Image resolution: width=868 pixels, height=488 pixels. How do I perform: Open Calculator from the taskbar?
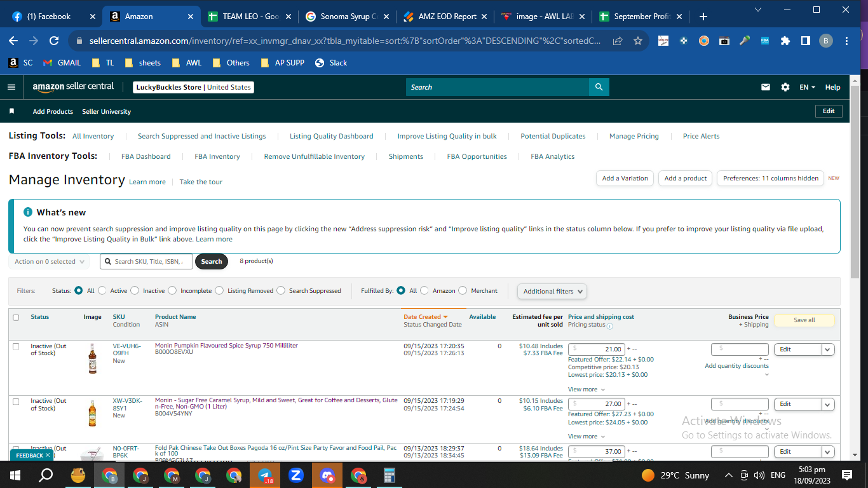click(x=390, y=475)
